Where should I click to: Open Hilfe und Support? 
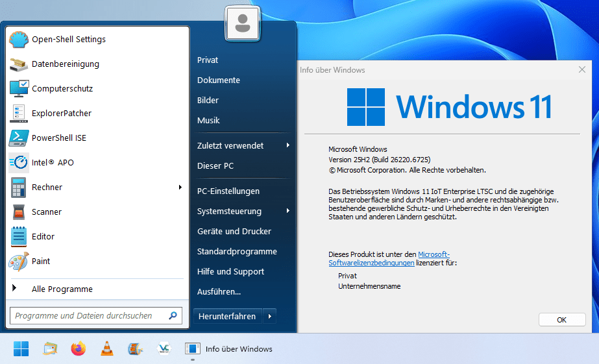(230, 272)
